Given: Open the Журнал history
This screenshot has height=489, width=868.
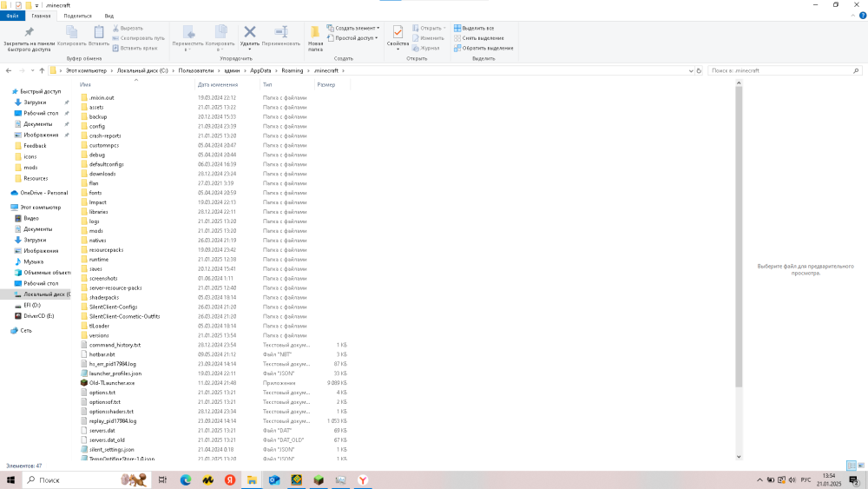Looking at the screenshot, I should click(x=425, y=48).
